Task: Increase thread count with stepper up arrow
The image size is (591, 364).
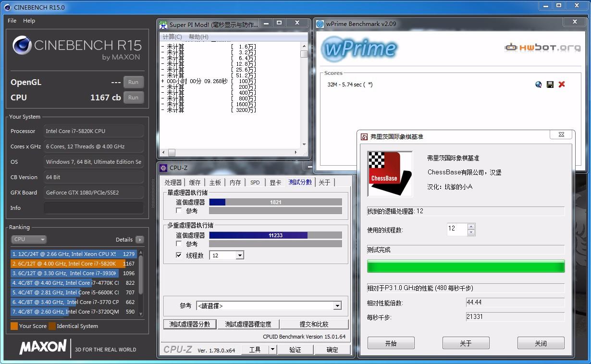Action: tap(471, 226)
